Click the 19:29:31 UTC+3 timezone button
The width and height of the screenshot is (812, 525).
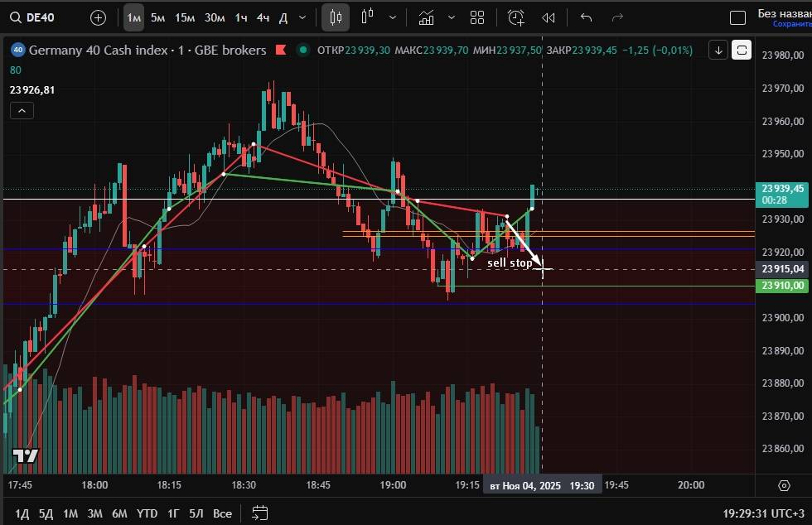pos(763,513)
